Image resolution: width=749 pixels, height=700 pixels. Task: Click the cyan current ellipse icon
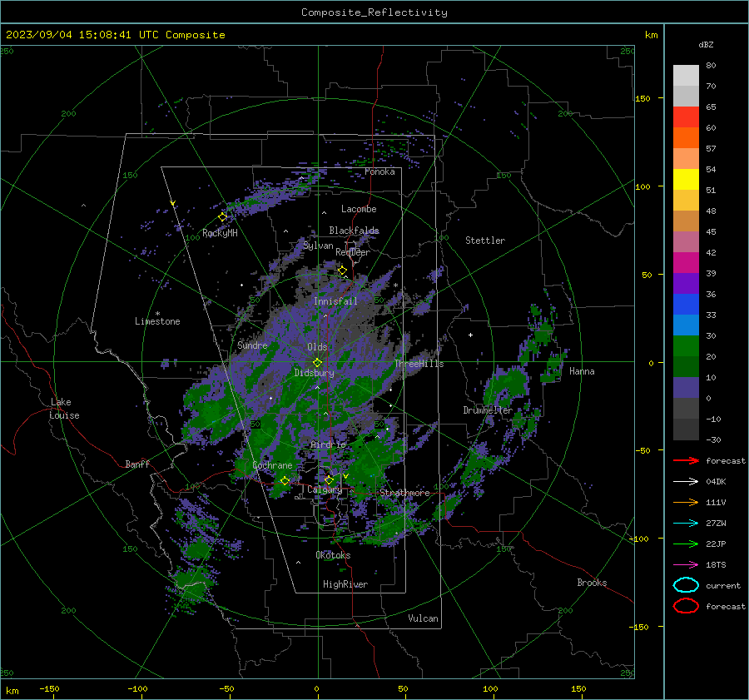[x=686, y=585]
